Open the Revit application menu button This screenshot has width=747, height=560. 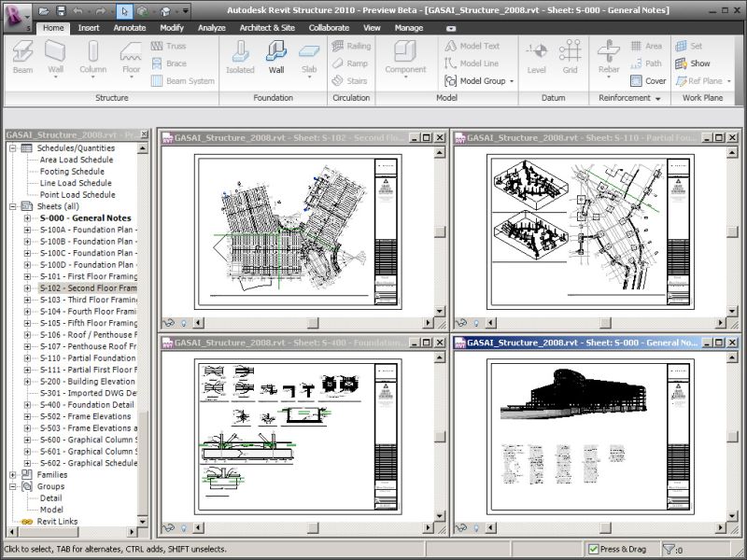click(18, 16)
